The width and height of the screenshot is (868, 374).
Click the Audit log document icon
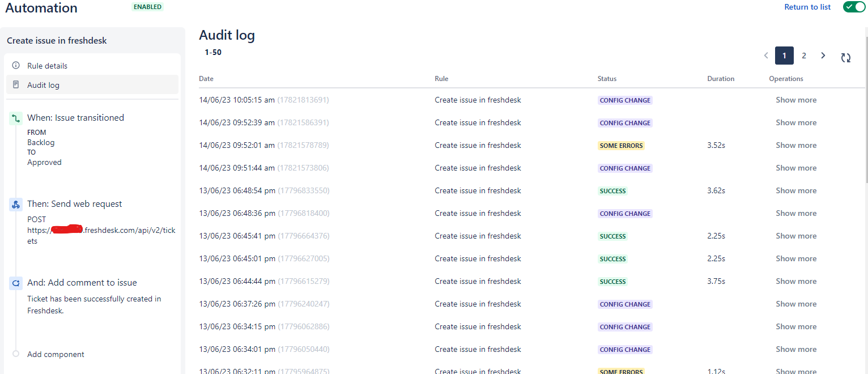(16, 84)
